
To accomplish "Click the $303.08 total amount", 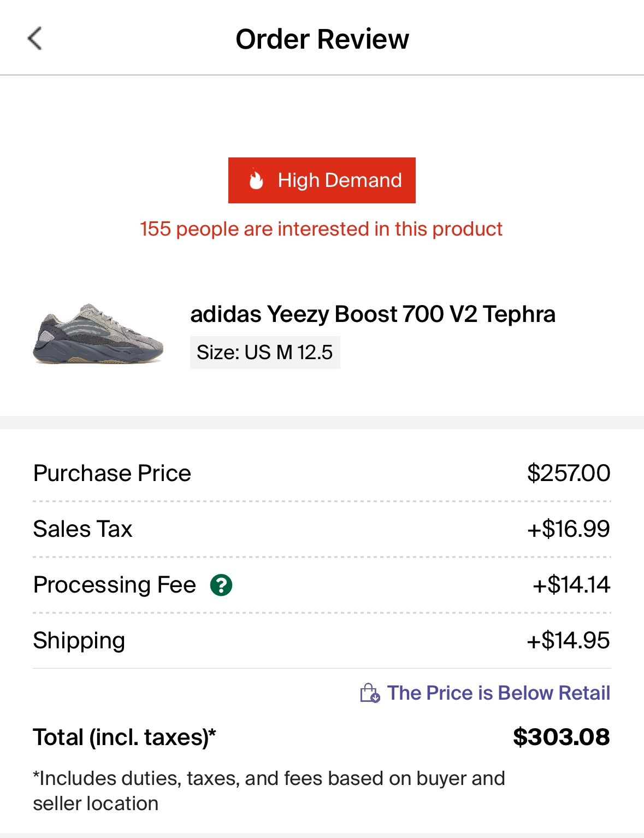I will pos(561,737).
